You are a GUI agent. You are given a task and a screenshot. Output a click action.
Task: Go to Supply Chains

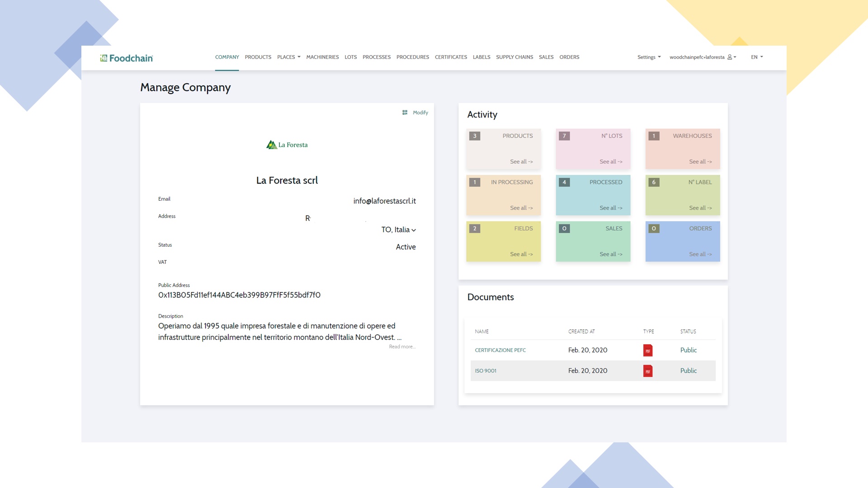pos(514,57)
